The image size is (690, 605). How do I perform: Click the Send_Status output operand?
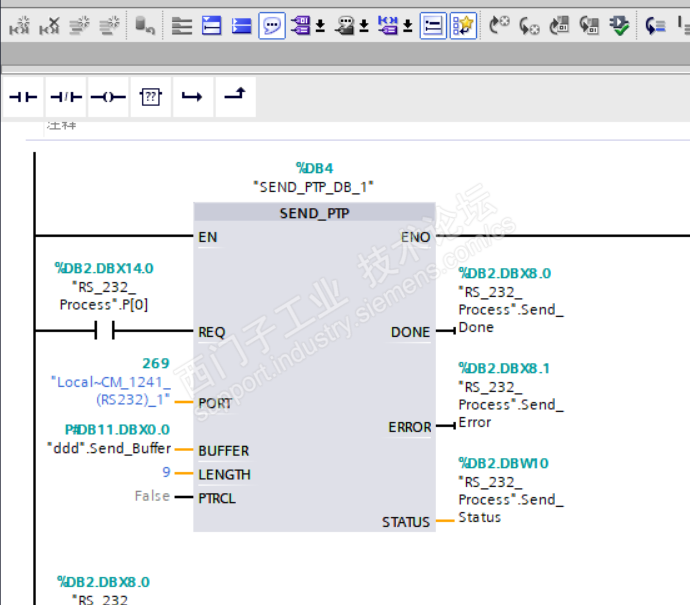point(510,500)
